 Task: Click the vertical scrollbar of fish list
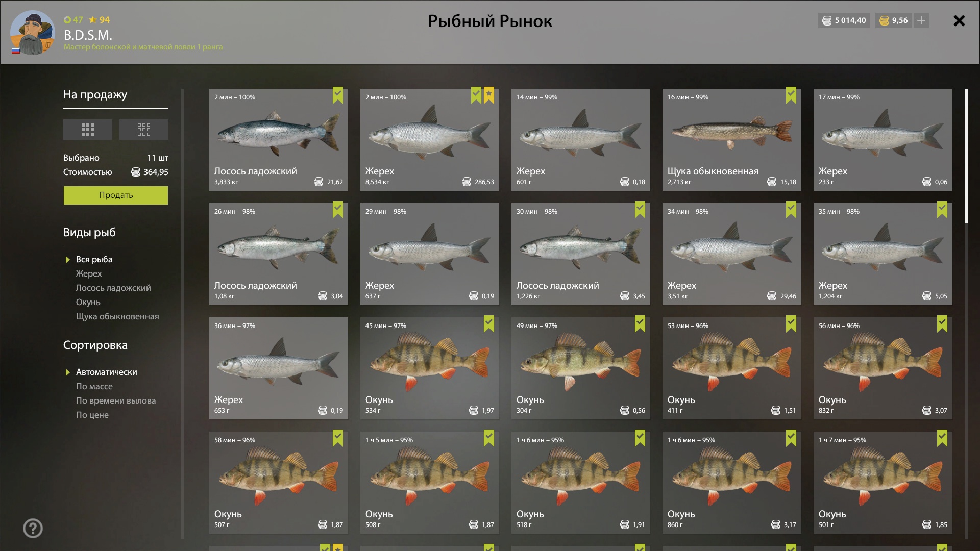coord(966,156)
